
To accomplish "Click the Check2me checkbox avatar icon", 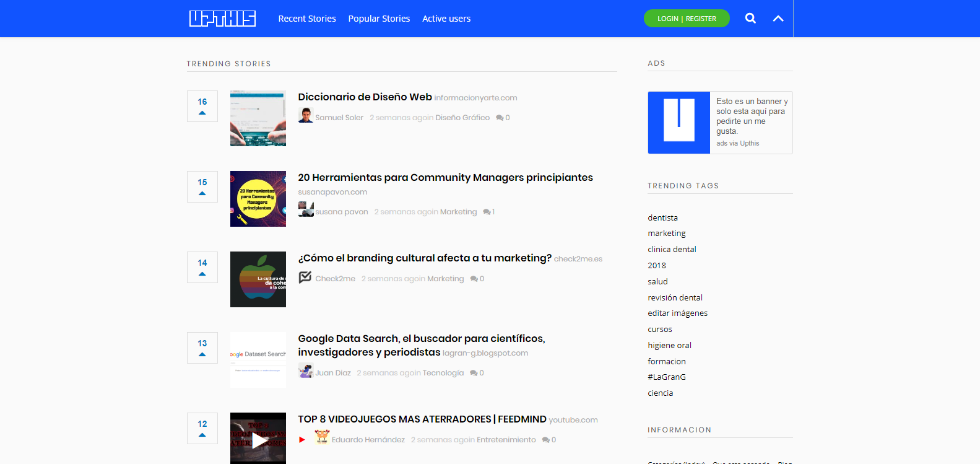I will [305, 277].
